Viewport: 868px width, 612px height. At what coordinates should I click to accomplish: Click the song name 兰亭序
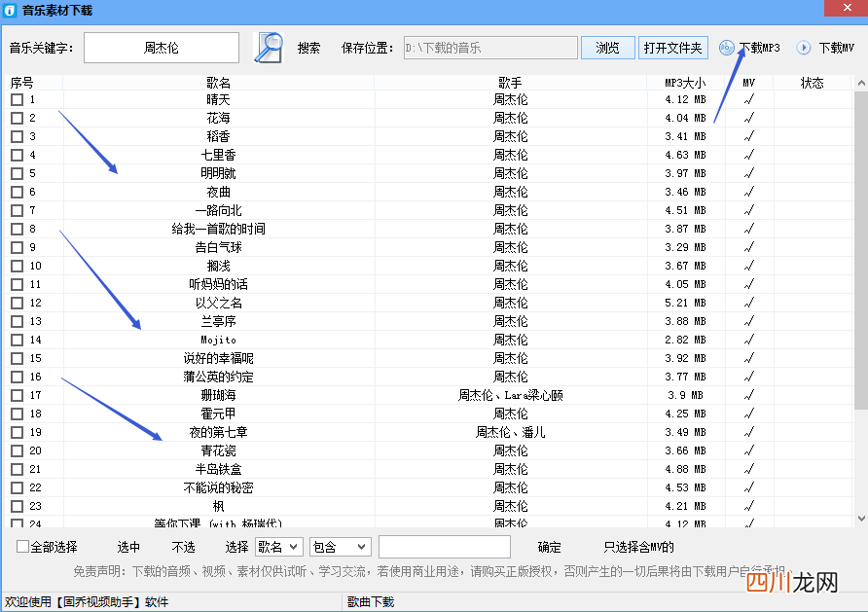point(219,321)
